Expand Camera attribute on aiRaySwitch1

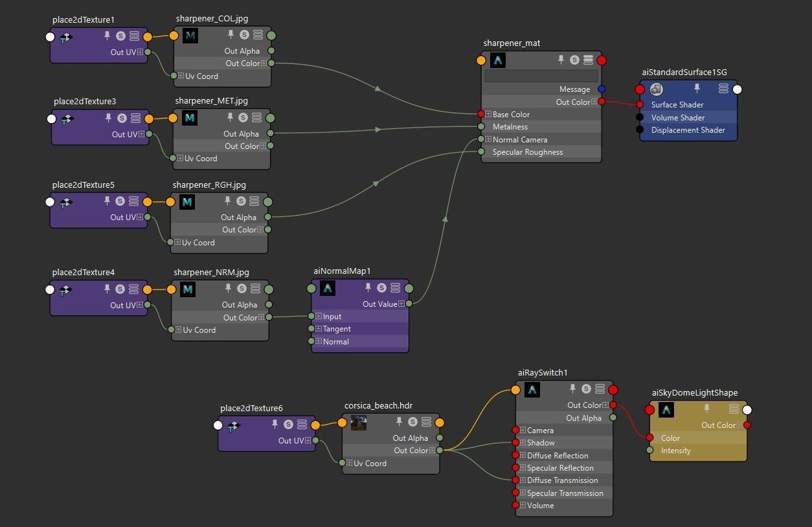[523, 430]
